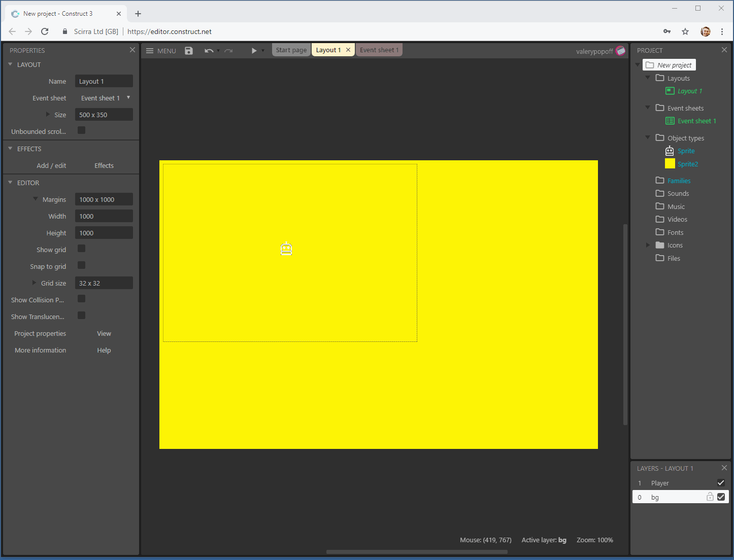Toggle visibility of the Player layer
The height and width of the screenshot is (560, 734).
point(721,482)
